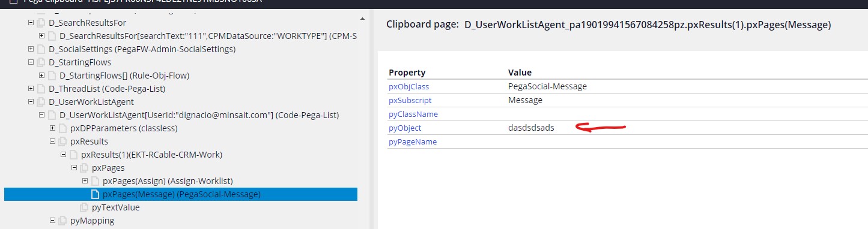Collapse the pxResults(1) node
This screenshot has height=229, width=868.
tap(64, 155)
